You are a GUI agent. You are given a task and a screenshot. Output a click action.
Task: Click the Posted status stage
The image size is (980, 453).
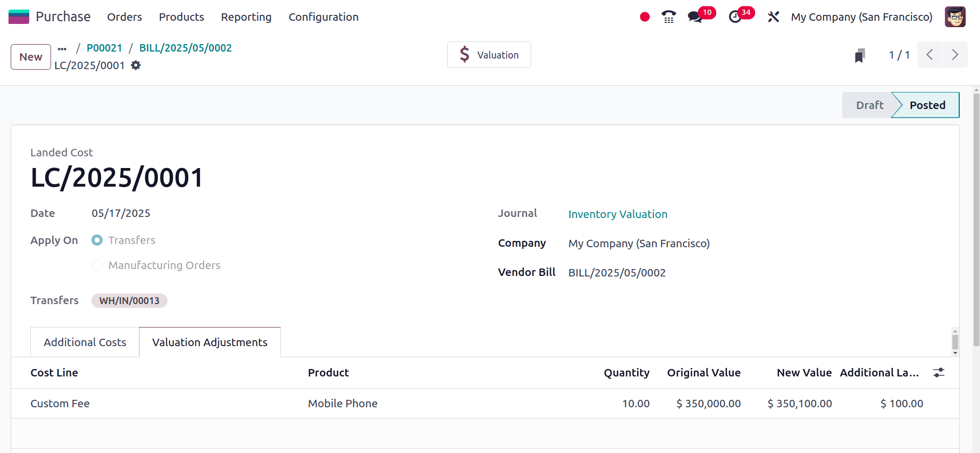click(927, 105)
